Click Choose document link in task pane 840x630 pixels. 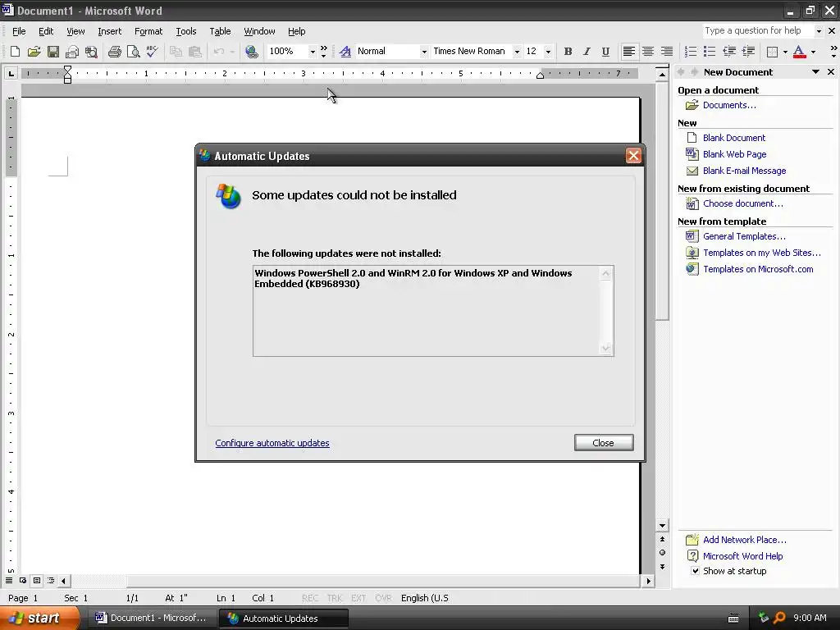point(742,203)
